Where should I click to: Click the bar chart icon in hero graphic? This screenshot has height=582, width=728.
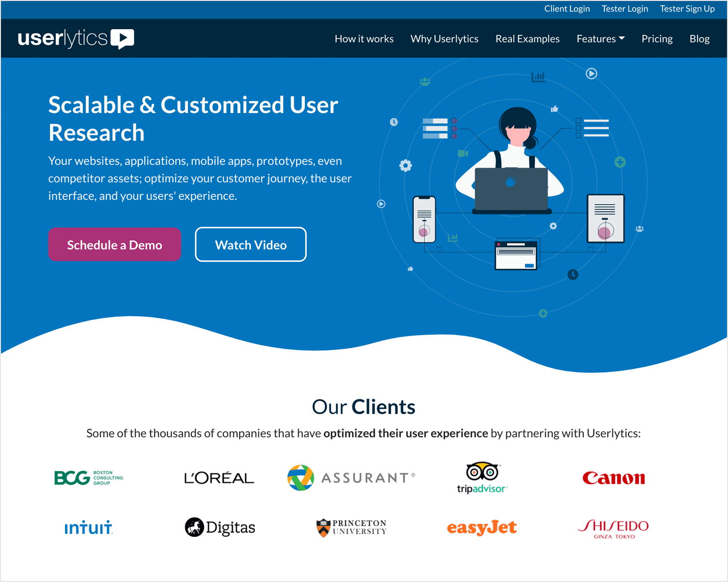pos(538,77)
